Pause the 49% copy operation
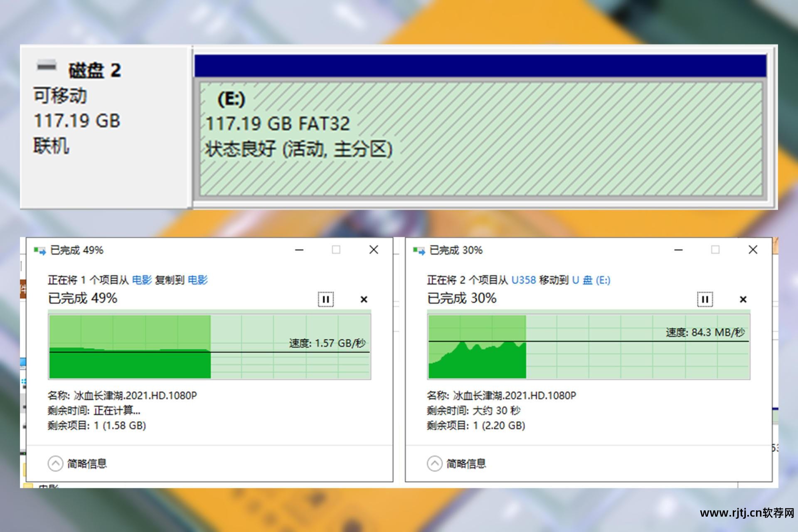 click(x=325, y=299)
